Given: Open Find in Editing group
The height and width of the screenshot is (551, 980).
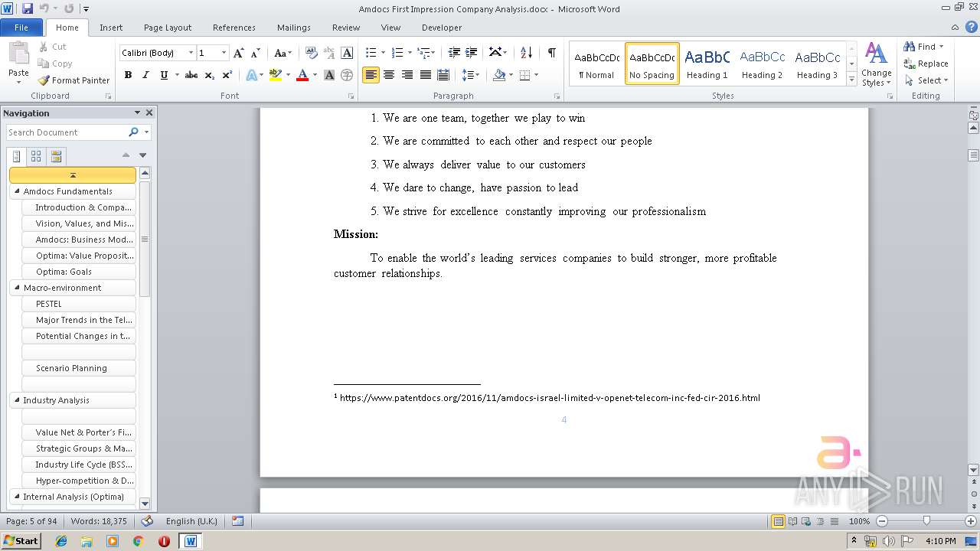Looking at the screenshot, I should tap(920, 47).
